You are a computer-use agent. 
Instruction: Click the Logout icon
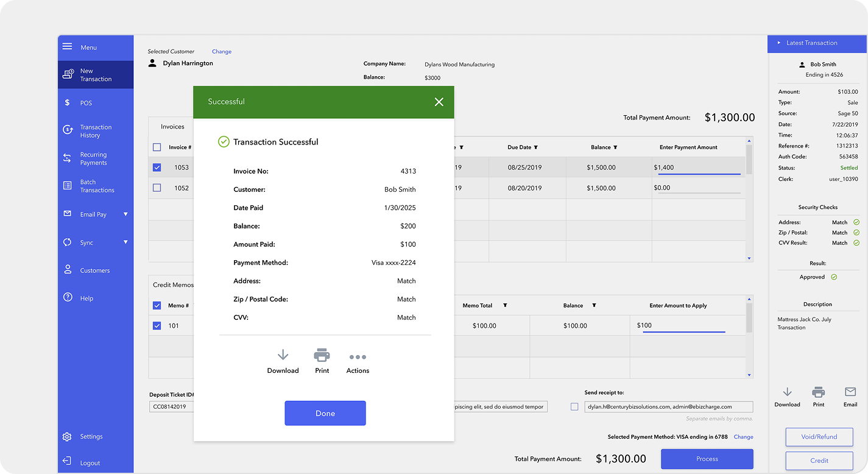tap(68, 461)
